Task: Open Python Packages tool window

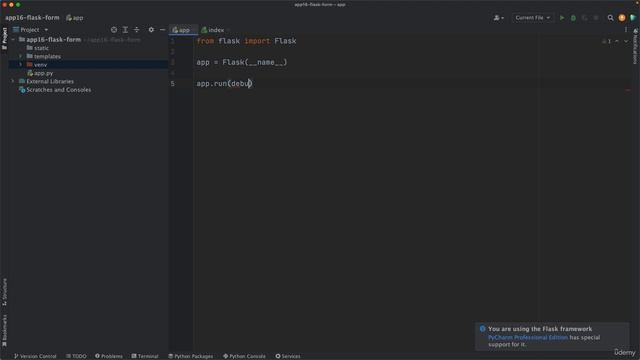Action: pos(191,356)
